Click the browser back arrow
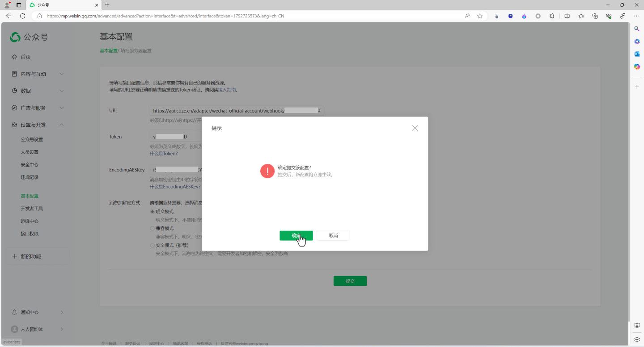The height and width of the screenshot is (347, 644). click(x=8, y=16)
